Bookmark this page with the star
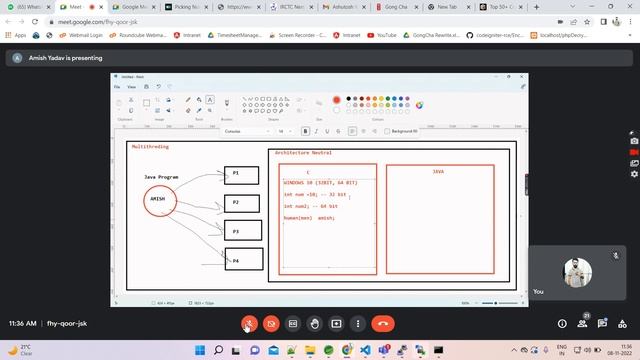Image resolution: width=640 pixels, height=360 pixels. pyautogui.click(x=587, y=22)
